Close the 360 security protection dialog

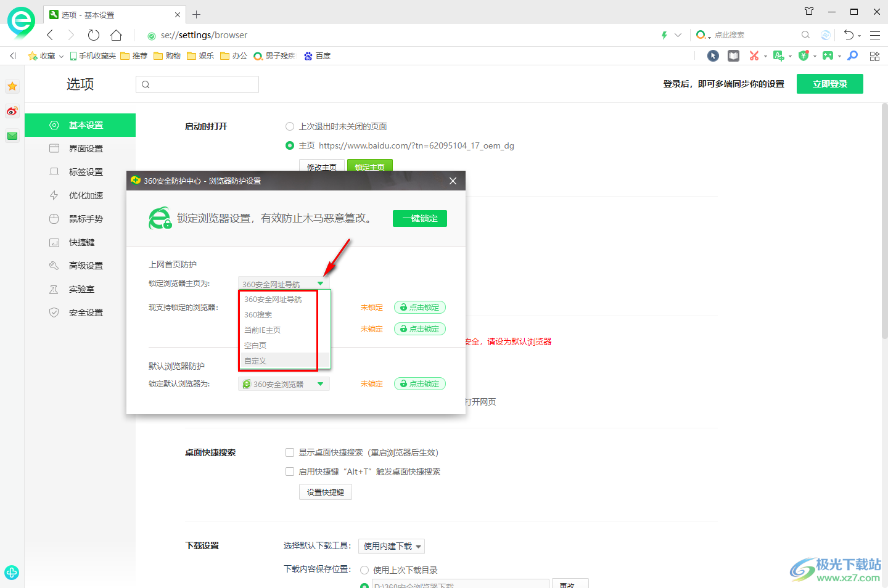[x=453, y=181]
